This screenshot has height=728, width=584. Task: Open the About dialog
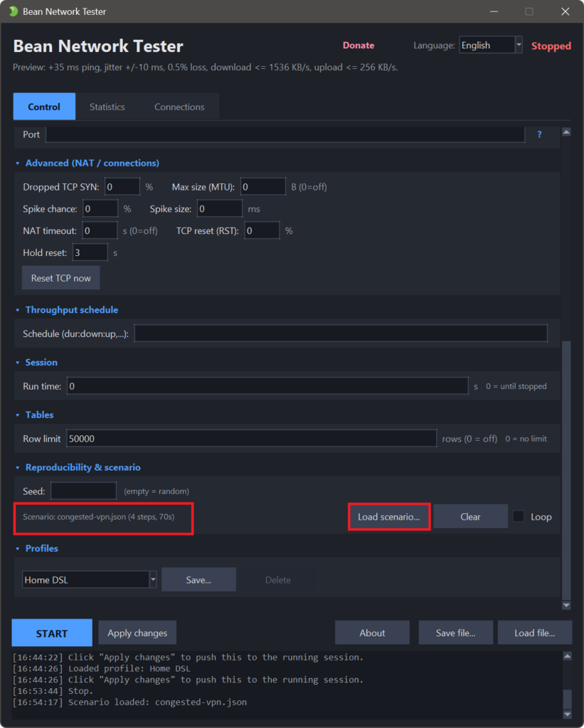(x=372, y=633)
